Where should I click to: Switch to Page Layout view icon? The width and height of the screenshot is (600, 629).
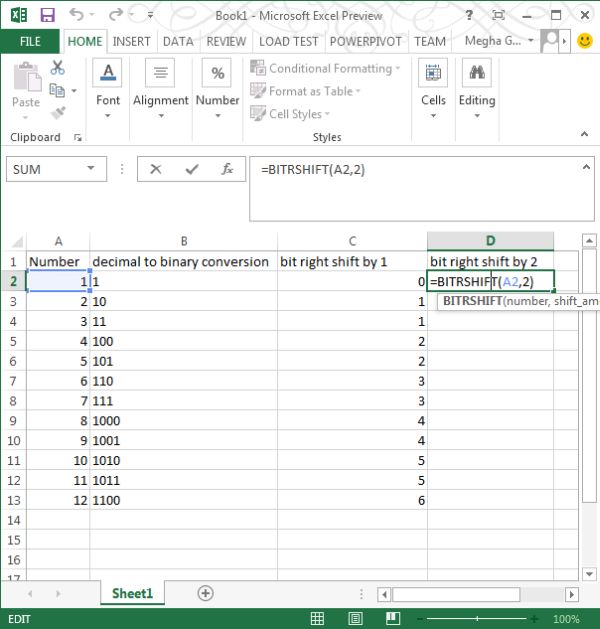coord(355,619)
